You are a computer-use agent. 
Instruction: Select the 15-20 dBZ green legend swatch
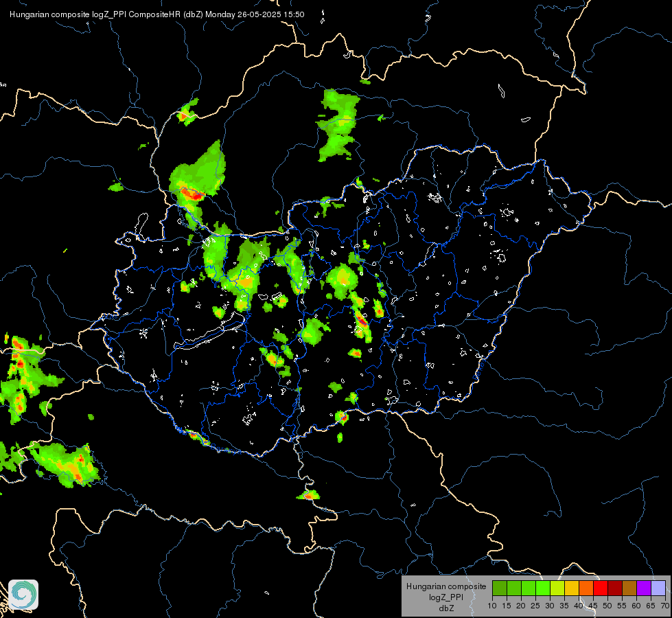point(514,588)
